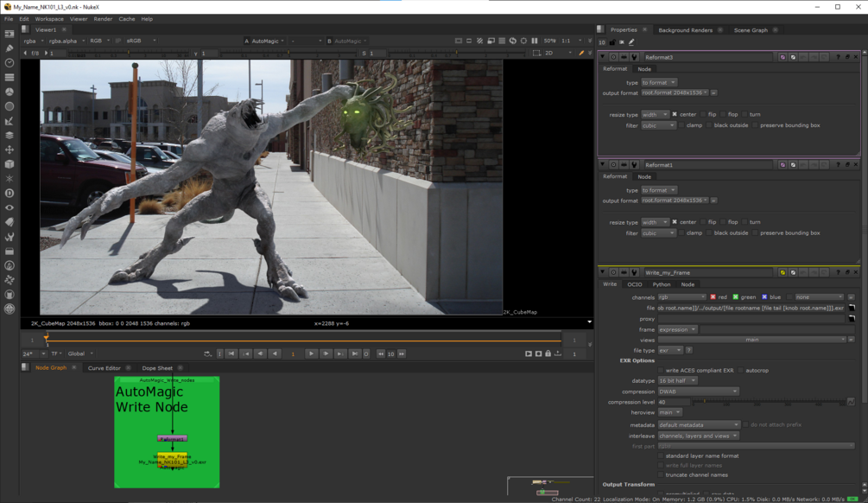This screenshot has height=503, width=868.
Task: Click the viewer gain slider
Action: (x=130, y=54)
